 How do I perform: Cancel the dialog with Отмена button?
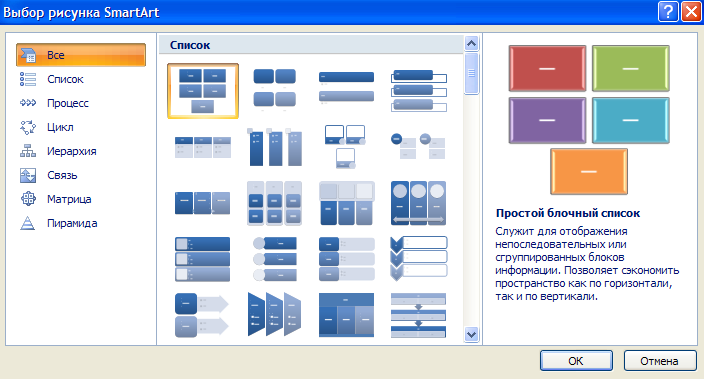click(x=660, y=361)
